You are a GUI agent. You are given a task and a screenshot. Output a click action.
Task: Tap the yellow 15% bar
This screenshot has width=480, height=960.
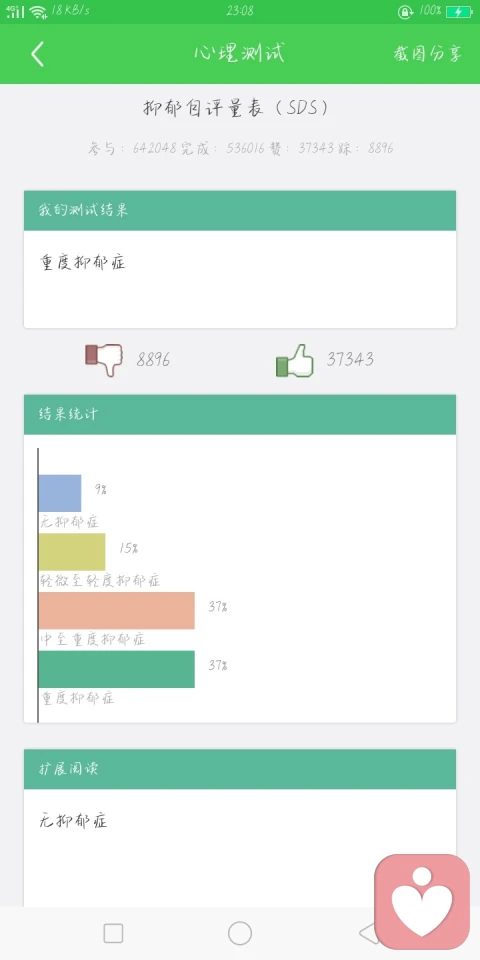72,552
